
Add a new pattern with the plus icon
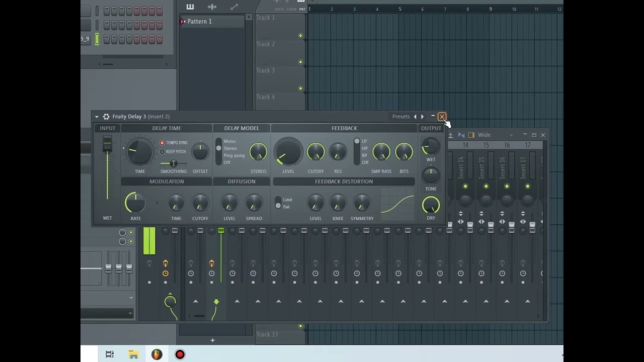pos(212,340)
